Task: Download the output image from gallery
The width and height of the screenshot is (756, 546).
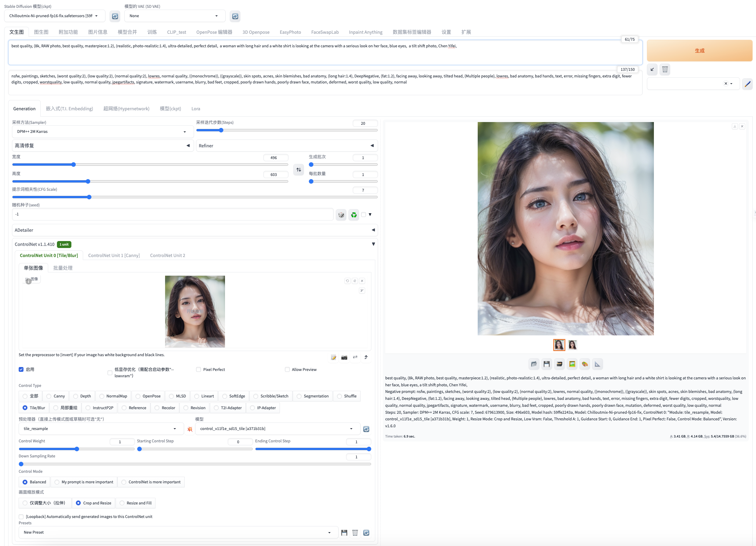Action: click(735, 126)
